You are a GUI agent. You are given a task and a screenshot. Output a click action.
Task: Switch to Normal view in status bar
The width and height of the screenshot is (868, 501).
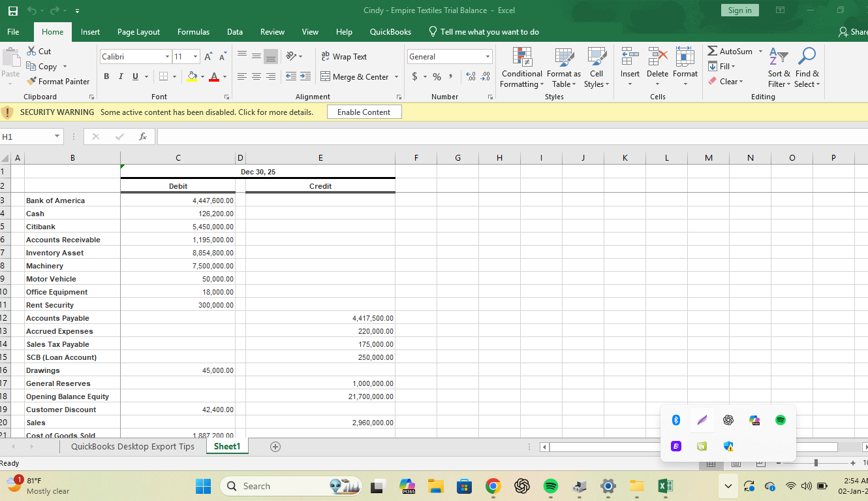point(711,463)
